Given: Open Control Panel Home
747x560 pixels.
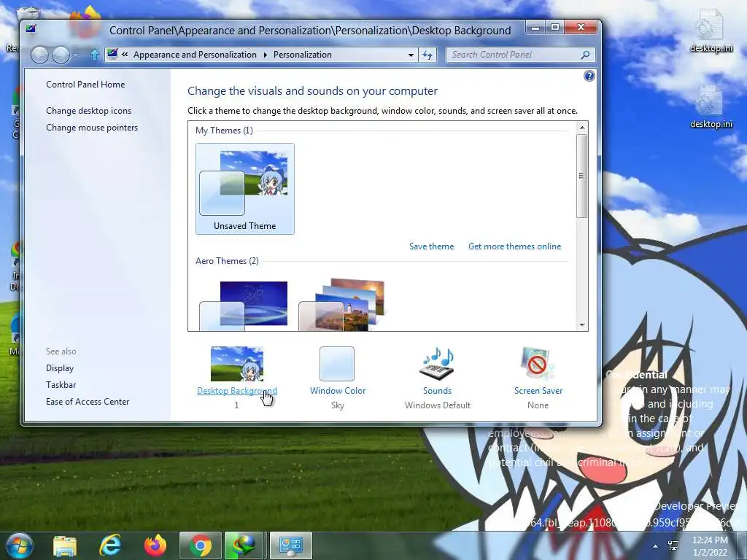Looking at the screenshot, I should click(85, 85).
